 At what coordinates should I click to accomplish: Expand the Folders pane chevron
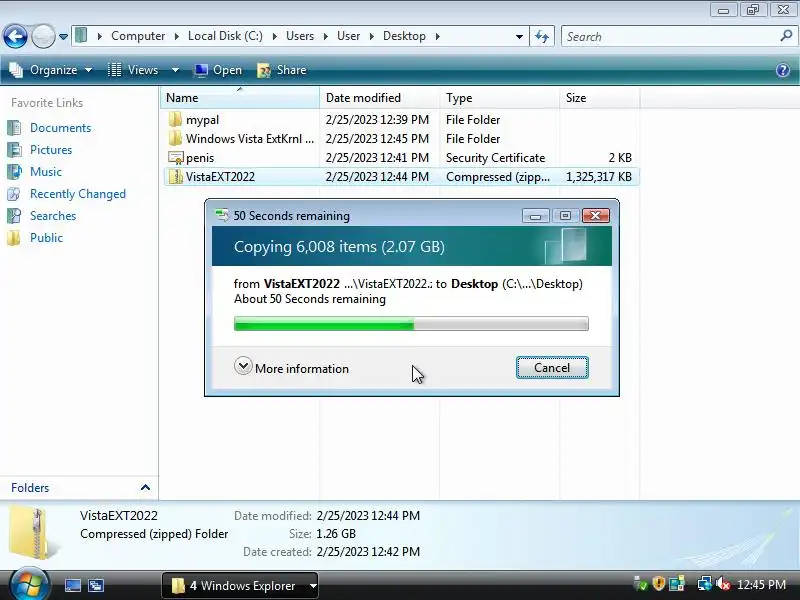pyautogui.click(x=145, y=487)
